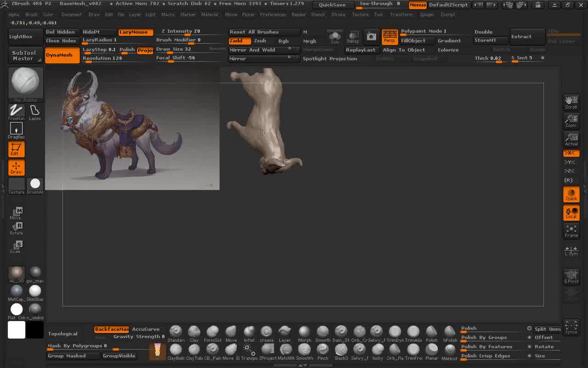Choose the DragRect stroke
The height and width of the screenshot is (368, 588).
[16, 131]
